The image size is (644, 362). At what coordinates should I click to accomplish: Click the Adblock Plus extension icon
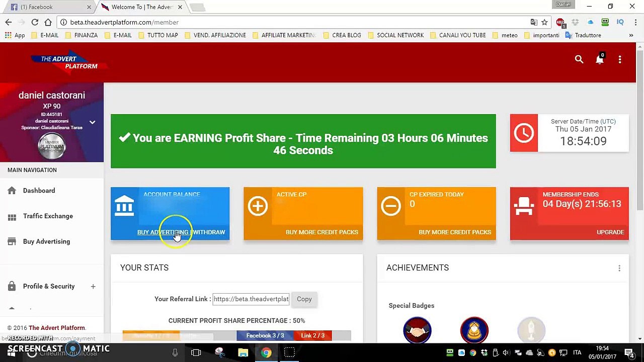tap(560, 22)
